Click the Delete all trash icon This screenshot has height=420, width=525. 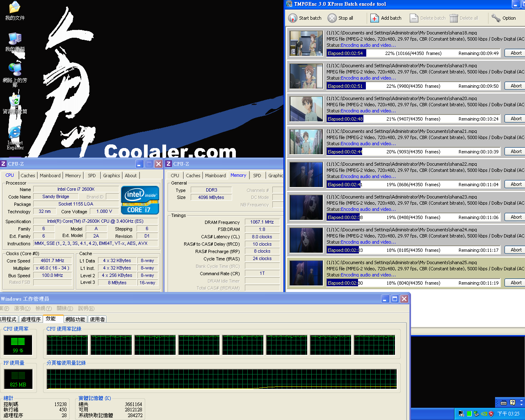click(454, 18)
